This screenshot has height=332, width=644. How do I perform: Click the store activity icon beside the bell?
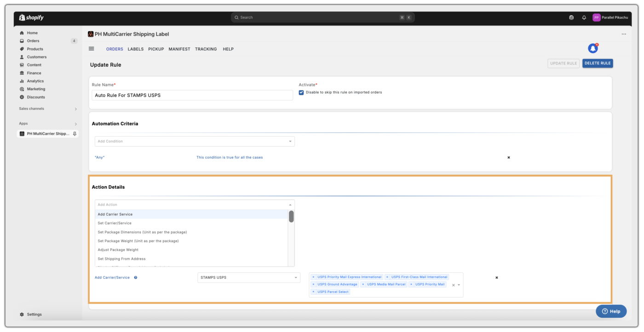pyautogui.click(x=571, y=17)
